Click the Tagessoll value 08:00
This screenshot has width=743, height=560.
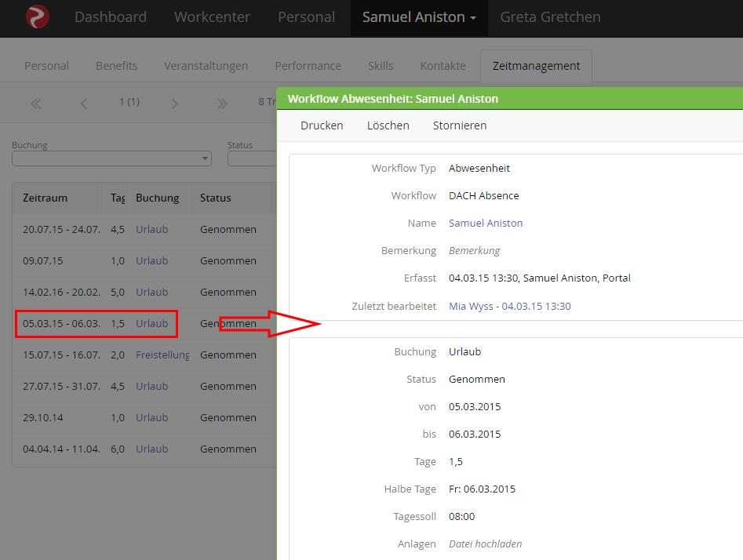tap(461, 517)
